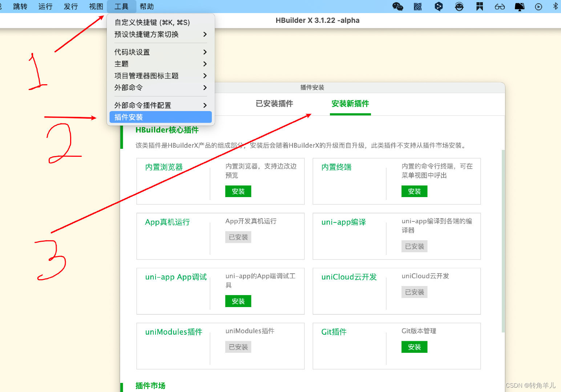This screenshot has width=561, height=392.
Task: Click the four-square bookmark menu bar icon
Action: tap(480, 7)
